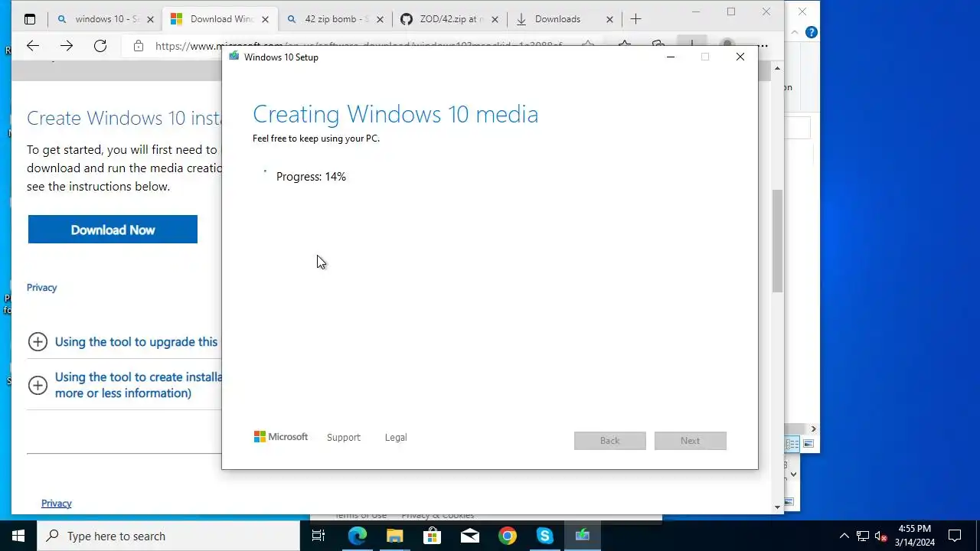
Task: Switch to the Downloads tab in Edge
Action: 564,19
